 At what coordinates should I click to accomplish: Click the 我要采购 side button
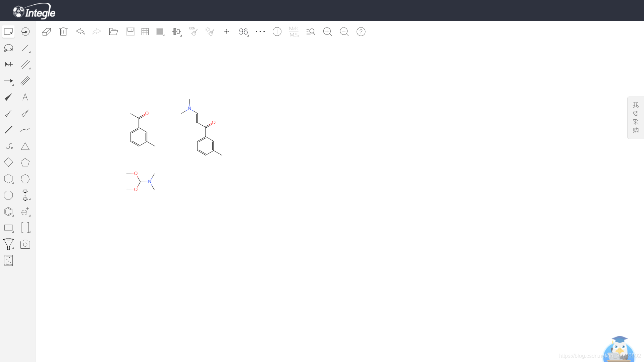[x=635, y=118]
